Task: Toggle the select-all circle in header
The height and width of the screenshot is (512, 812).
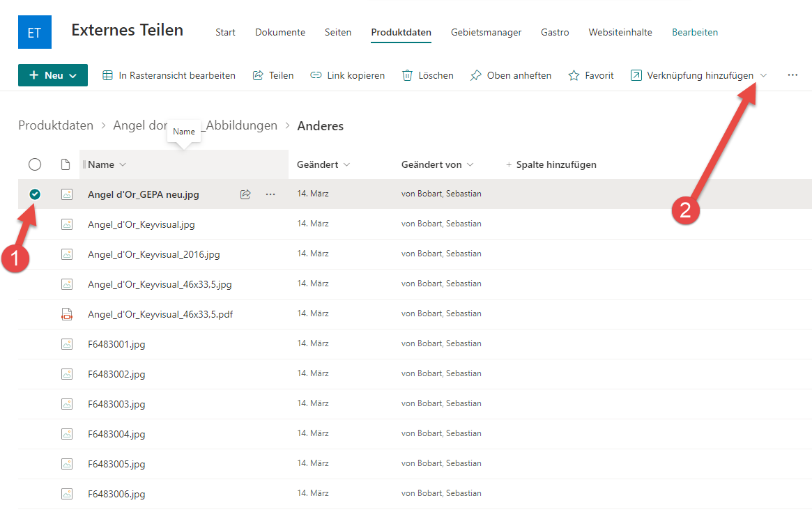Action: (x=35, y=165)
